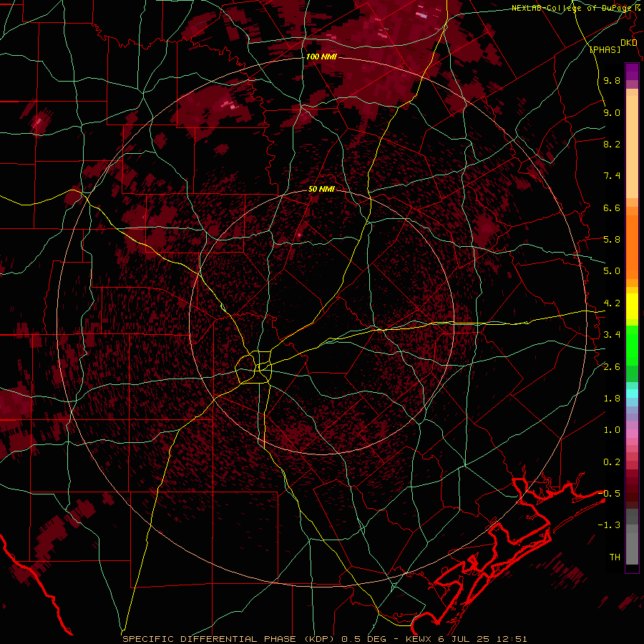Screen dimensions: 644x644
Task: Click the [PHAS] legend unit label
Action: 605,49
